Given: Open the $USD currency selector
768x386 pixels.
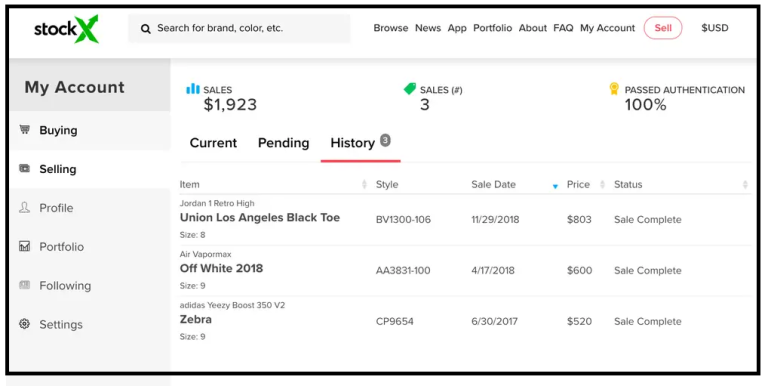Looking at the screenshot, I should pos(715,28).
